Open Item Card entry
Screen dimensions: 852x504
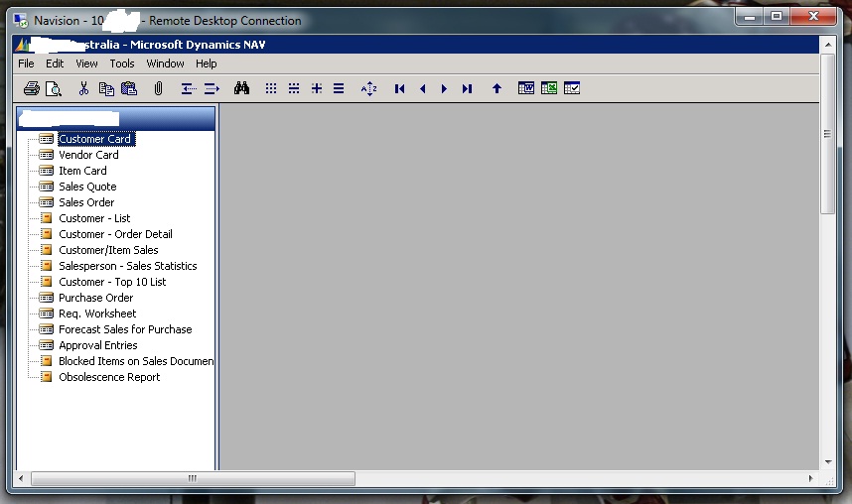(82, 171)
